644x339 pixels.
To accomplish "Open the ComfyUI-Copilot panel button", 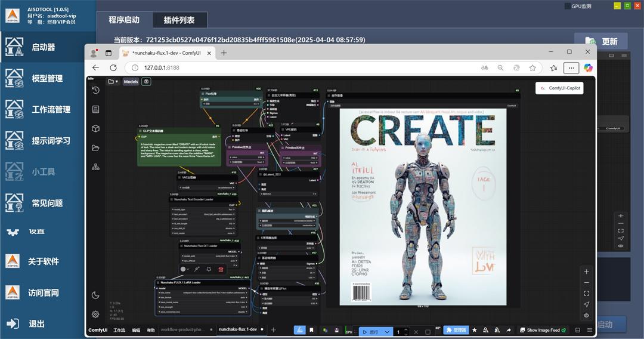I will pyautogui.click(x=559, y=88).
